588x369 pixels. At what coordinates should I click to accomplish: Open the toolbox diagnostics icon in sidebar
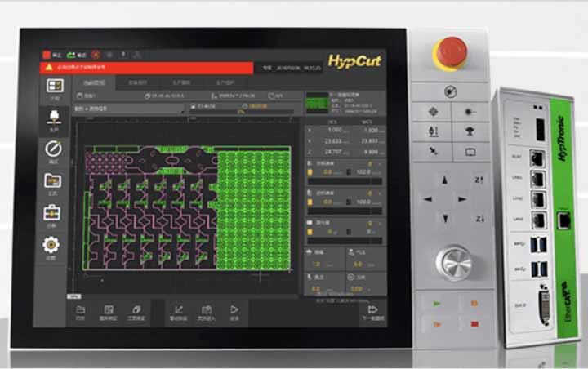coord(51,213)
